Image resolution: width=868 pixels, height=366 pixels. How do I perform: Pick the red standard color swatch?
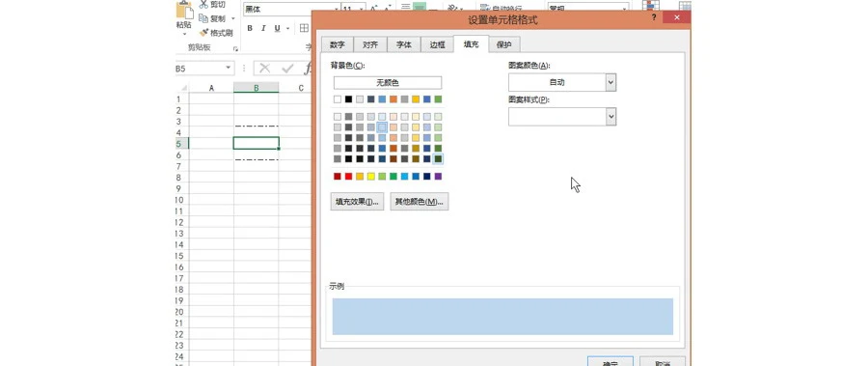349,177
